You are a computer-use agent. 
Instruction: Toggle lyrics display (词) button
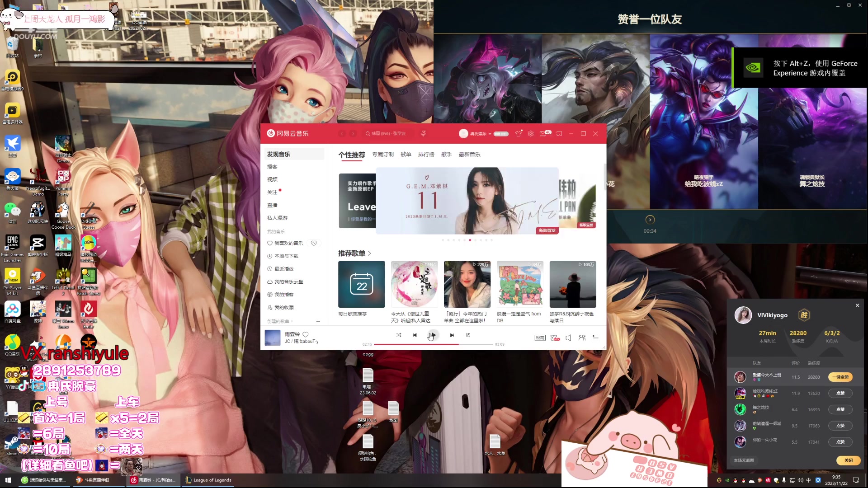468,335
